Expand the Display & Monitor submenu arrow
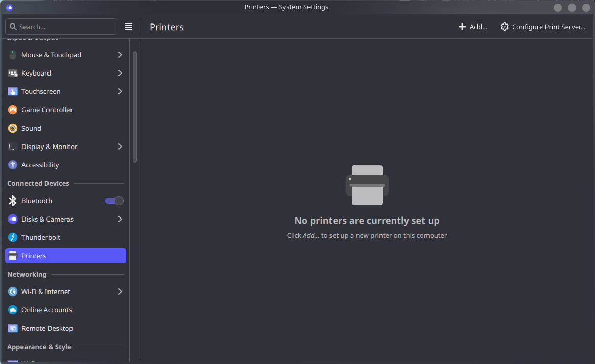The height and width of the screenshot is (364, 595). (120, 147)
